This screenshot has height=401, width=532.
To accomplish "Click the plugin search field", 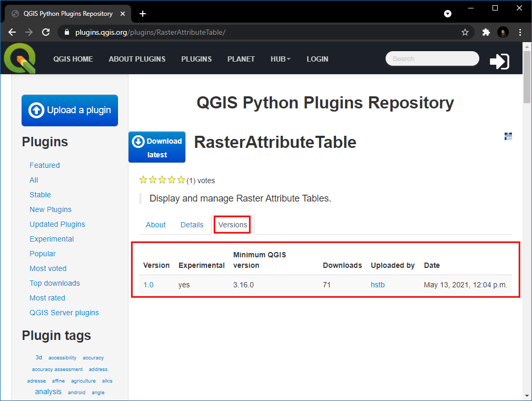I will [x=432, y=59].
